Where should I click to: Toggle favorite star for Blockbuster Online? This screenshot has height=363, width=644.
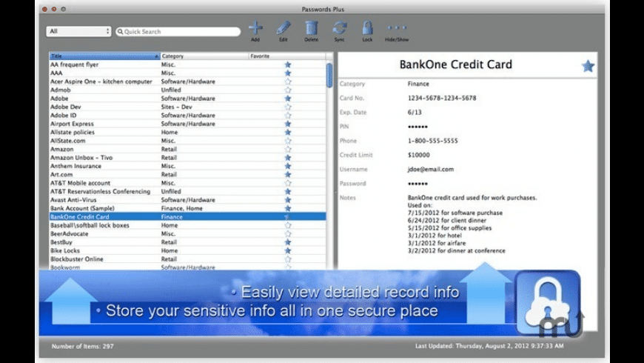pos(288,259)
